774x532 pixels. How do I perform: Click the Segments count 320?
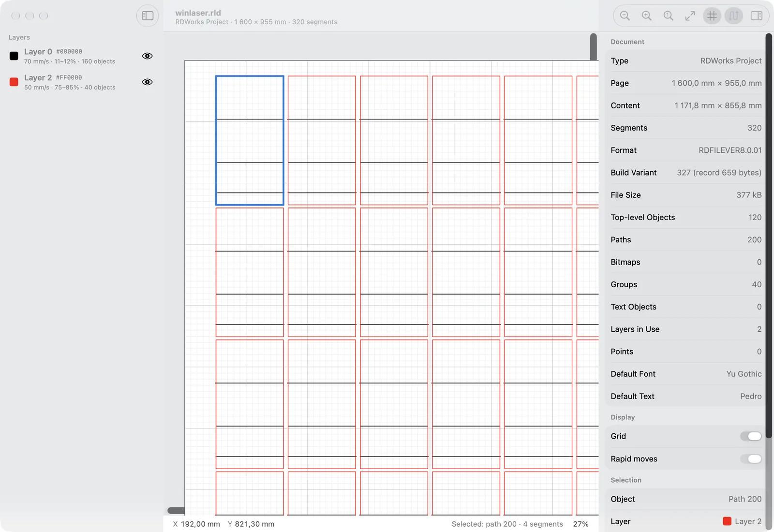pos(755,128)
